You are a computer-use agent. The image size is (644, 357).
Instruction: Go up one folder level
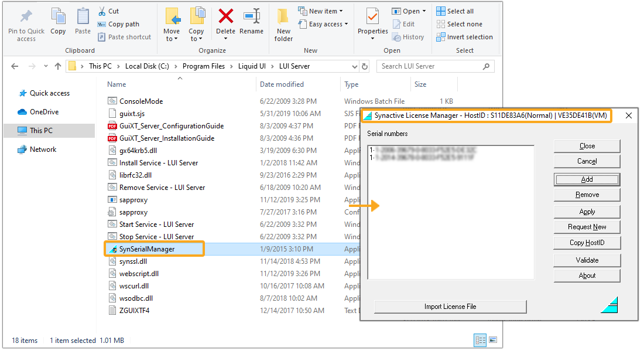(58, 66)
